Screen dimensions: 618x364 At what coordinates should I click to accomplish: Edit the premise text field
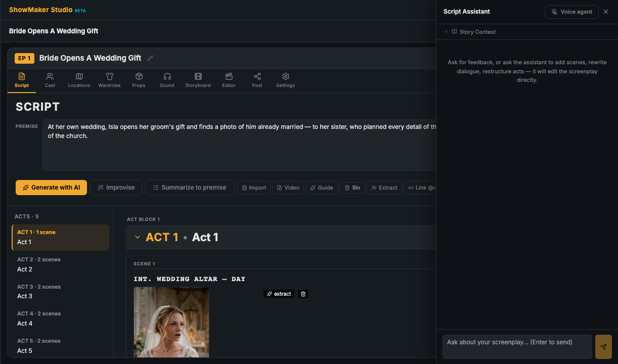click(239, 145)
